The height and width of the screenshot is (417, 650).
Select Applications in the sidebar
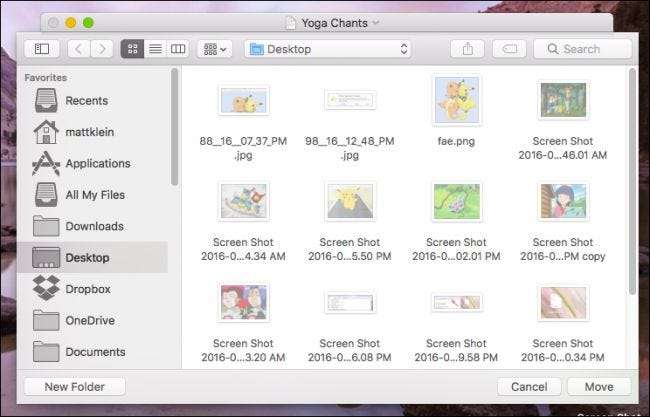(x=97, y=163)
